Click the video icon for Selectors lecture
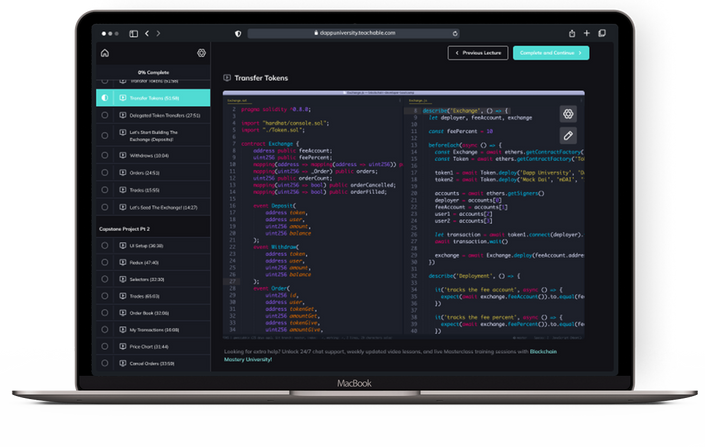705x447 pixels. tap(122, 279)
